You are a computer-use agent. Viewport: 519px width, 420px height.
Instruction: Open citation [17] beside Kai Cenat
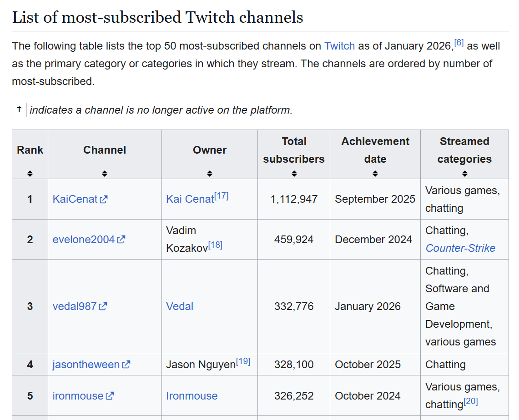click(222, 196)
